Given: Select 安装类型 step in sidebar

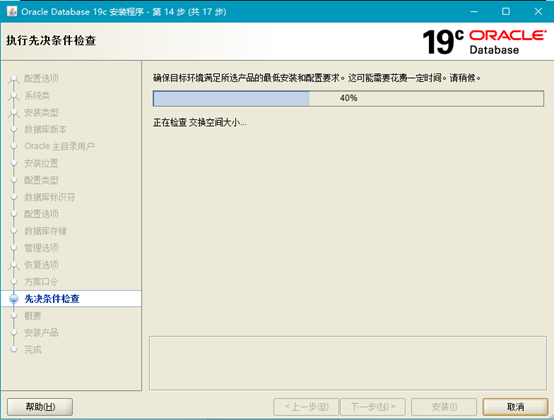Looking at the screenshot, I should [41, 112].
